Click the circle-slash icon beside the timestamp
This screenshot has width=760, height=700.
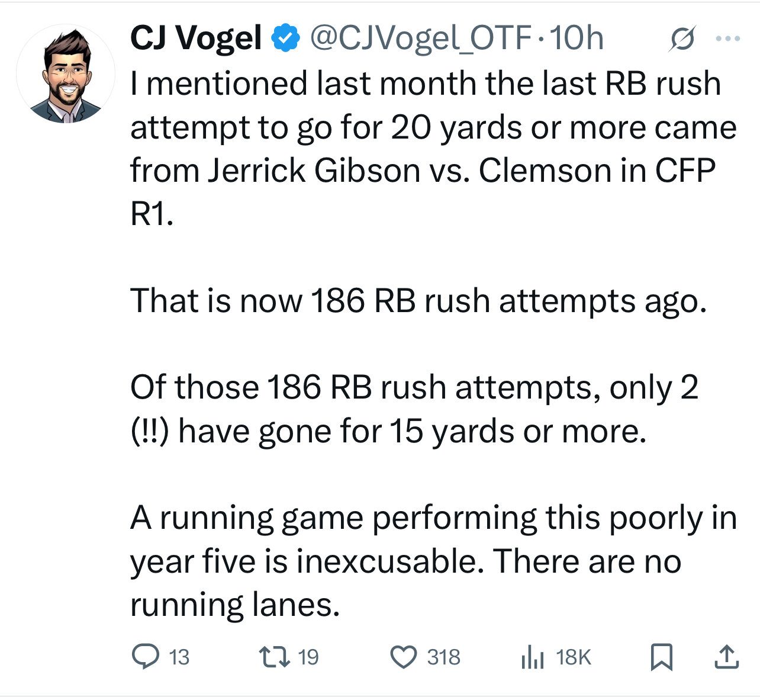pyautogui.click(x=682, y=40)
